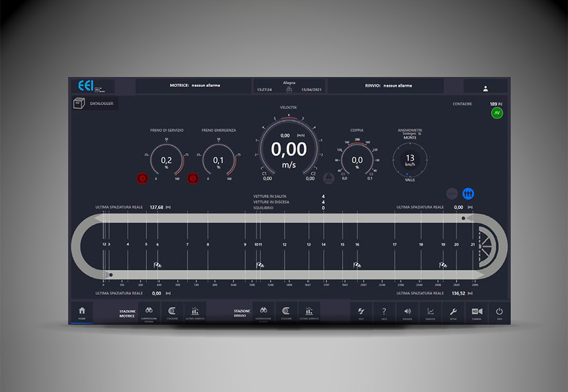Open the Help question mark icon
This screenshot has width=568, height=392.
point(384,312)
